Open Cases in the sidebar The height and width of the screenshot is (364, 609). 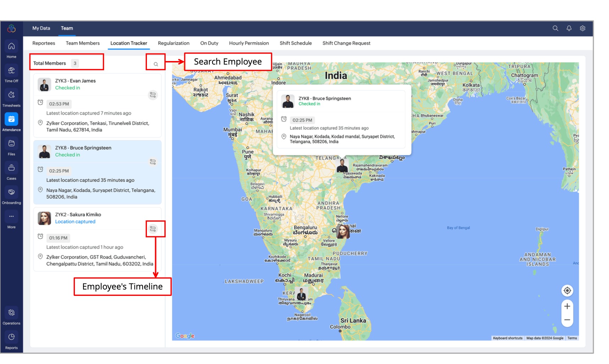(11, 168)
